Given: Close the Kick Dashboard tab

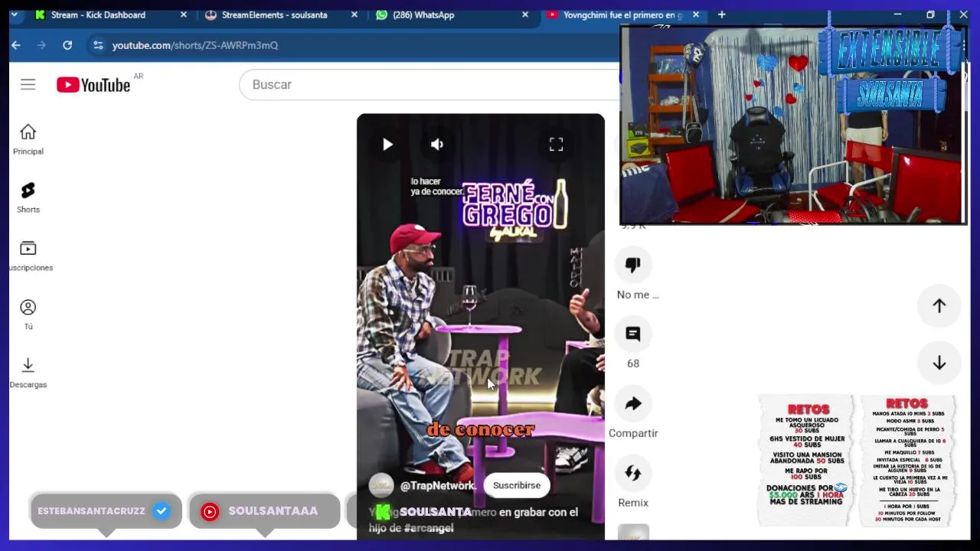Looking at the screenshot, I should pos(184,15).
